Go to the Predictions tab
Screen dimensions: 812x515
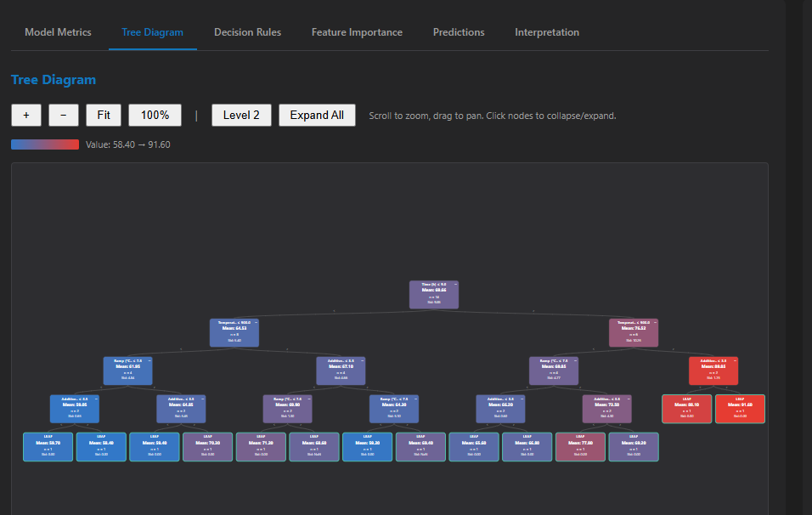[x=459, y=32]
